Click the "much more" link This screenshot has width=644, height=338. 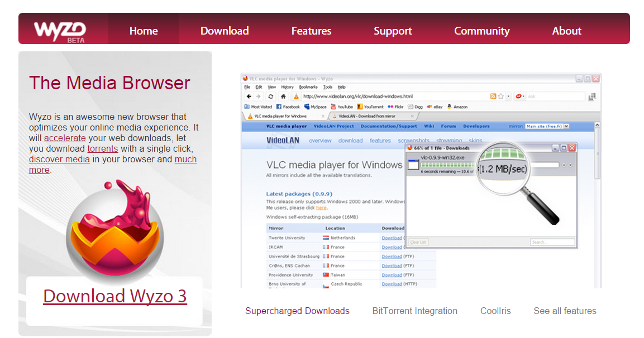click(185, 160)
